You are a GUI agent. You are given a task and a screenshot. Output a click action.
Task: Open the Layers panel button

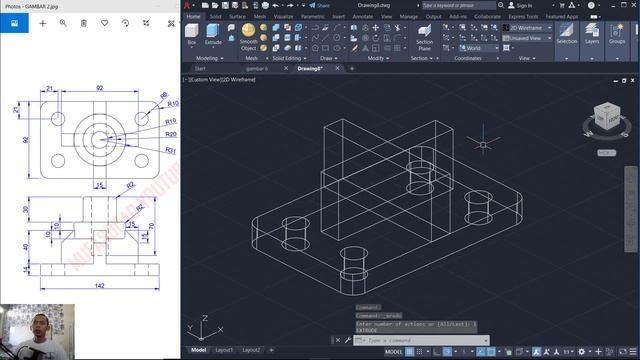(x=592, y=34)
